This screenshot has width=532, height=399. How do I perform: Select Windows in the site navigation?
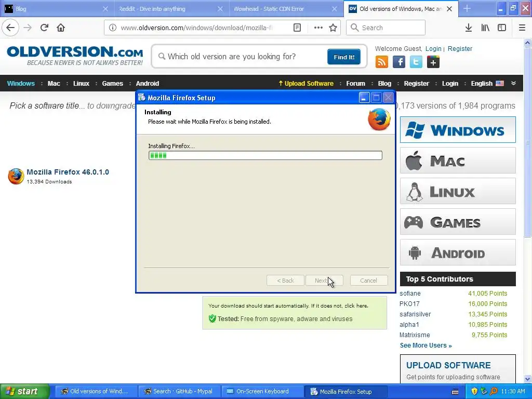(21, 84)
